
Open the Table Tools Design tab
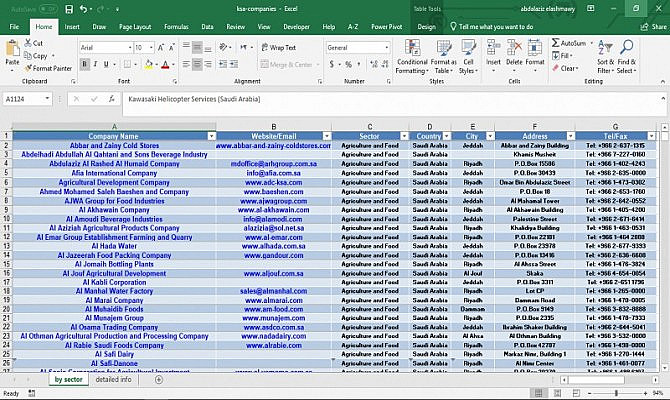click(x=426, y=26)
